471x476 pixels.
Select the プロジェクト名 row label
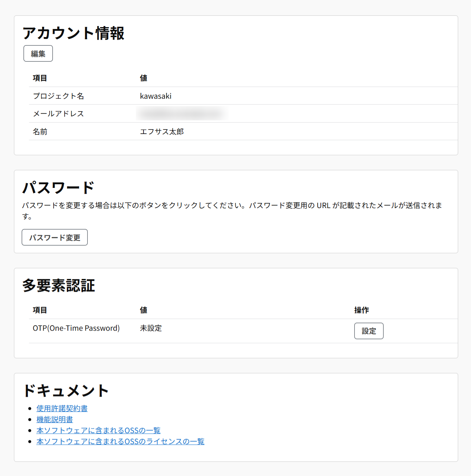click(58, 96)
